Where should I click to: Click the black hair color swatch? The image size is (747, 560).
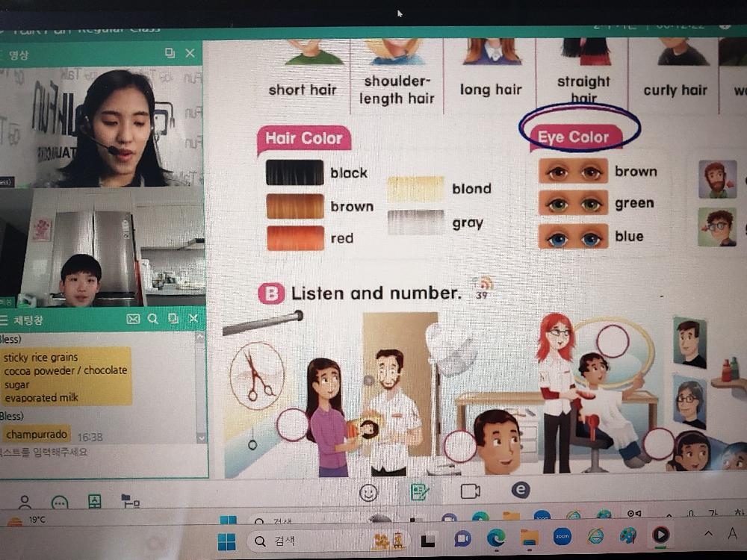click(x=294, y=172)
